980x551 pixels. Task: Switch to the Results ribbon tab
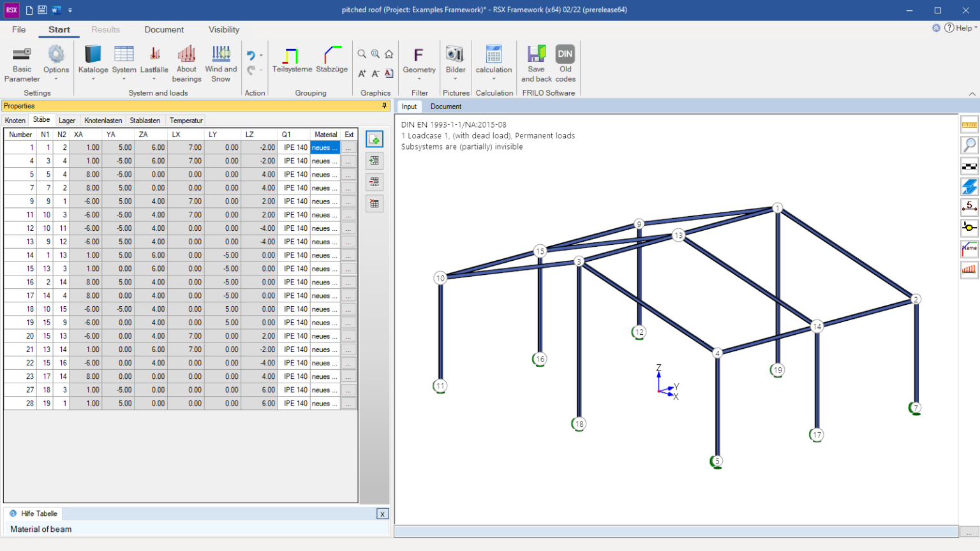click(x=105, y=29)
